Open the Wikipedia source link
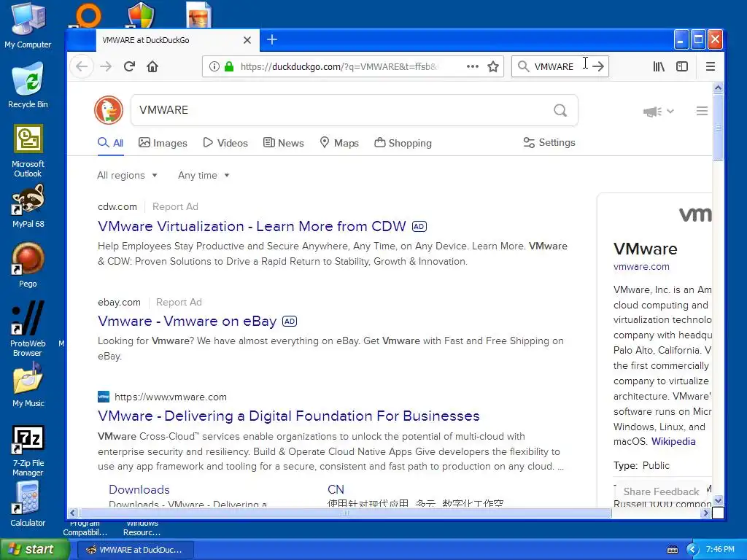Screen dimensions: 747x560 click(673, 441)
